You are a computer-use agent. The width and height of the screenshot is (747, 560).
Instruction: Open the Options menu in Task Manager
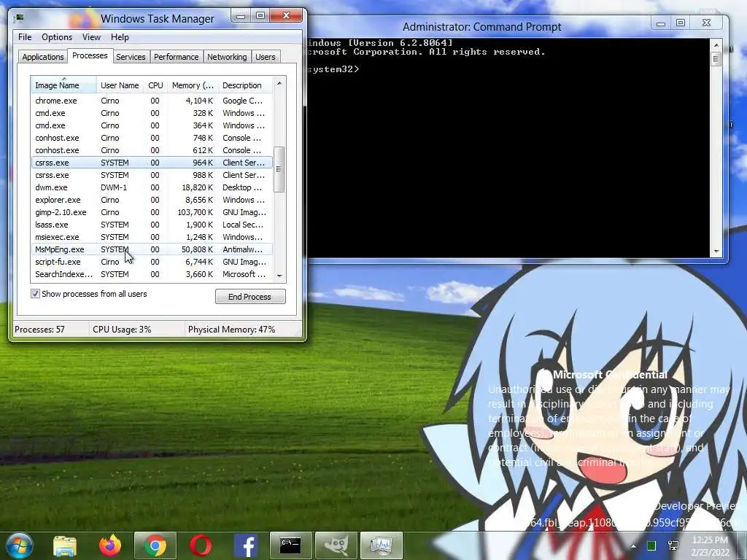point(57,37)
